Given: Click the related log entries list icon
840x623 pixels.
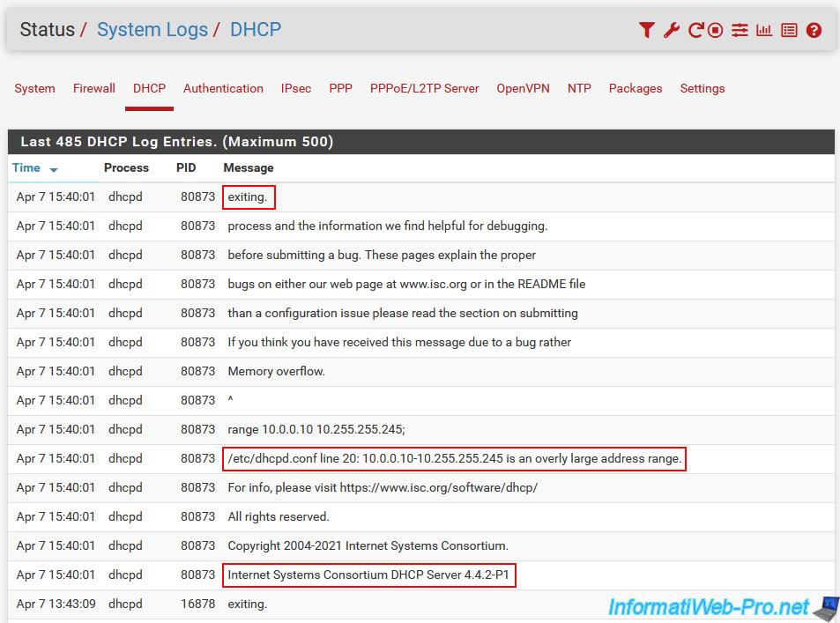Looking at the screenshot, I should coord(789,30).
